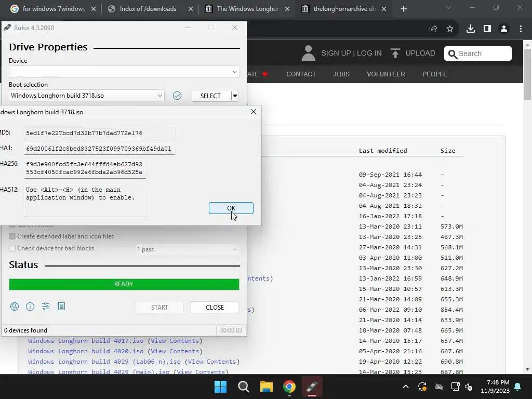The width and height of the screenshot is (532, 399).
Task: Click the Chrome share page icon
Action: [433, 29]
